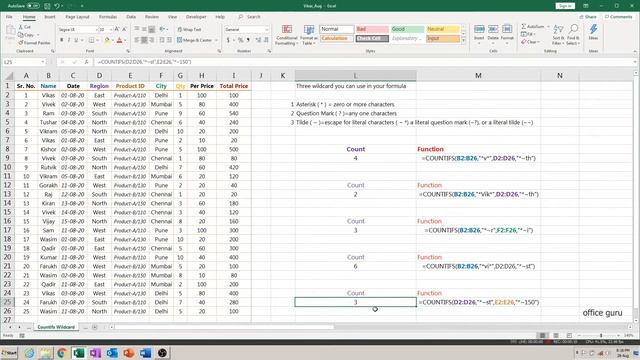Click the Cut scissors button
This screenshot has width=640, height=360.
(x=25, y=27)
